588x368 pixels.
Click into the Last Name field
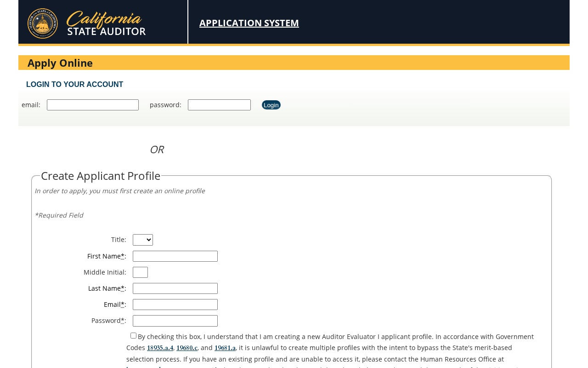[175, 288]
